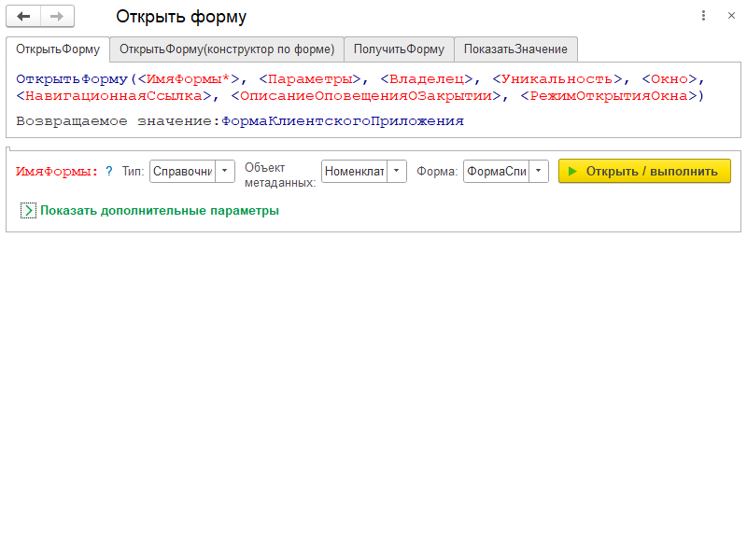Click the <Окно> parameter in syntax

click(x=669, y=79)
